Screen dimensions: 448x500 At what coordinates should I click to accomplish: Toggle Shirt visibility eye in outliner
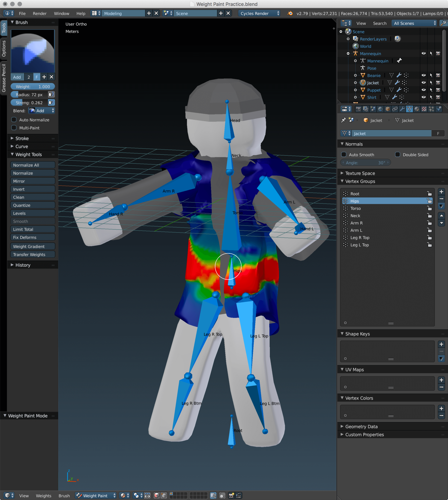(423, 97)
